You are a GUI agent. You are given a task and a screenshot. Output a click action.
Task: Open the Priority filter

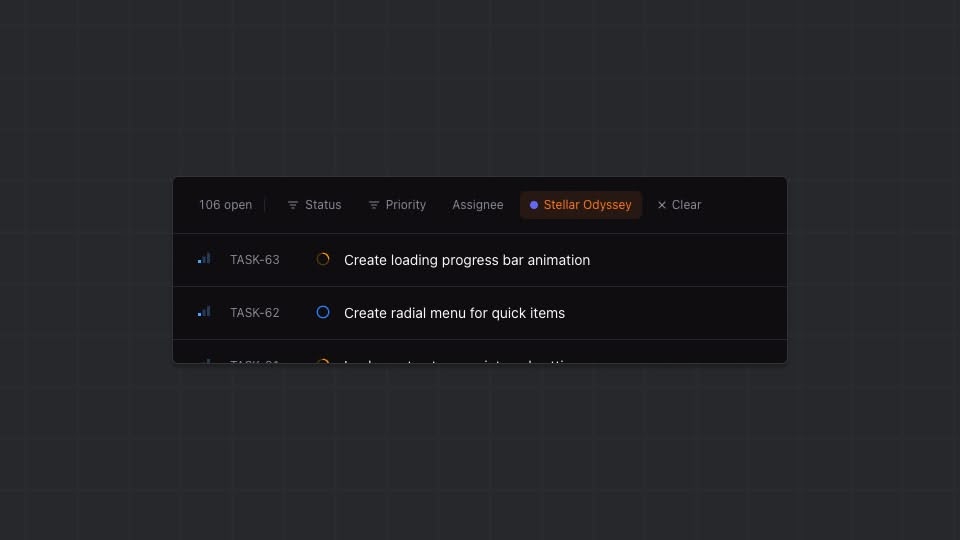click(x=397, y=205)
